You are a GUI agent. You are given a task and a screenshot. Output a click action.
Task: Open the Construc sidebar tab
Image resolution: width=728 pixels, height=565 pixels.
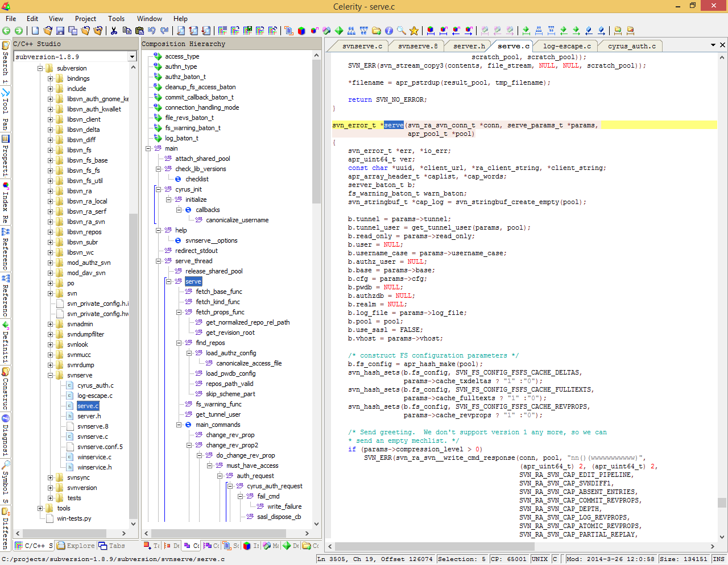[x=6, y=388]
